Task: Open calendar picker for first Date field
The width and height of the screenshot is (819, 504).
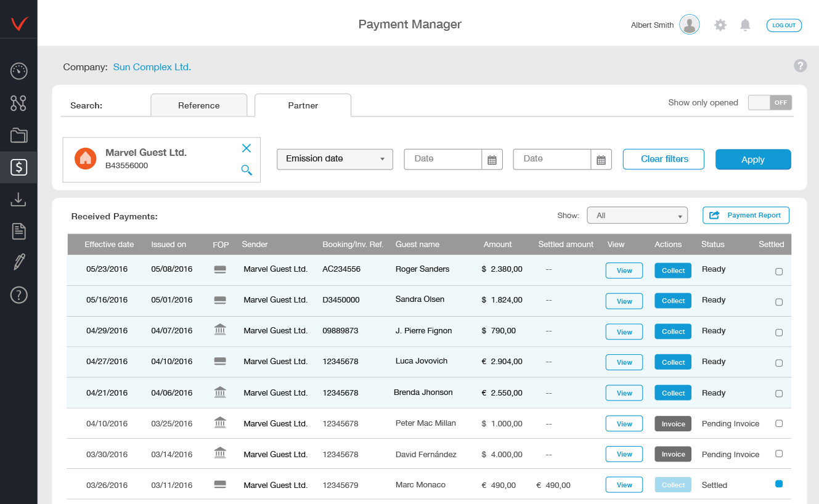Action: 492,160
